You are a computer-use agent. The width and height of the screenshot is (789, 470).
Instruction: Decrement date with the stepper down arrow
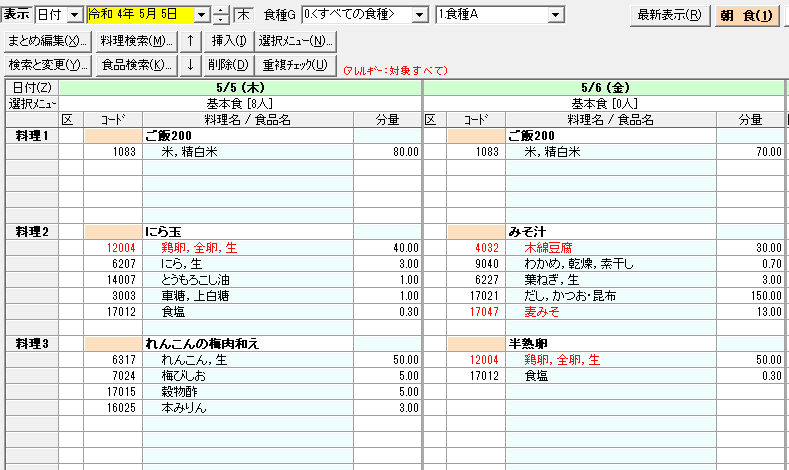click(221, 20)
